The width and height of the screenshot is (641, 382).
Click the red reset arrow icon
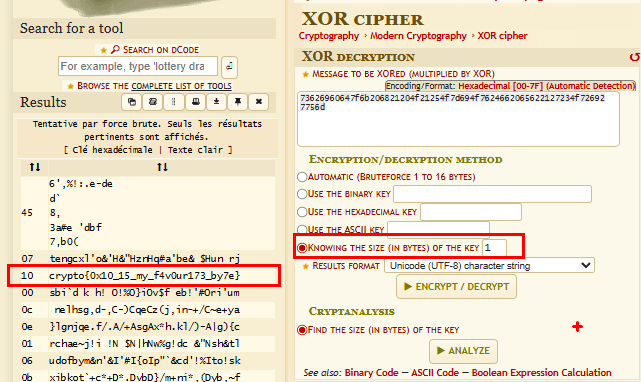pyautogui.click(x=634, y=57)
